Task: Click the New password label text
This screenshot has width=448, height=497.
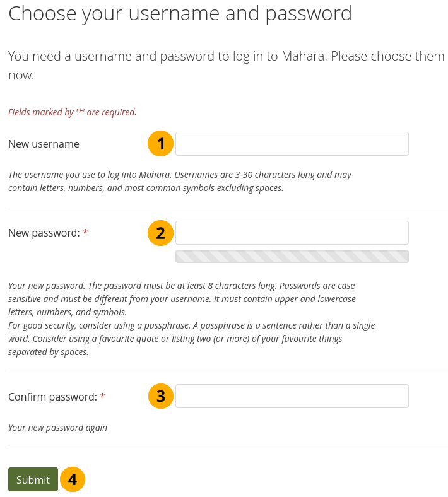Action: click(44, 233)
